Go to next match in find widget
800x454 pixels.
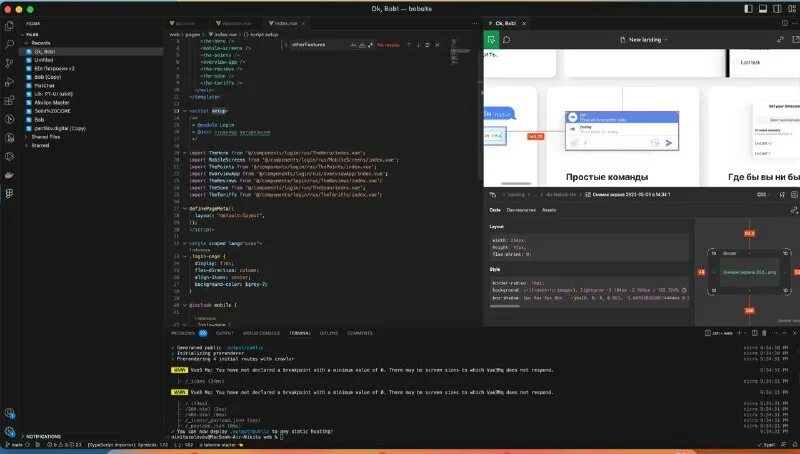pos(418,45)
